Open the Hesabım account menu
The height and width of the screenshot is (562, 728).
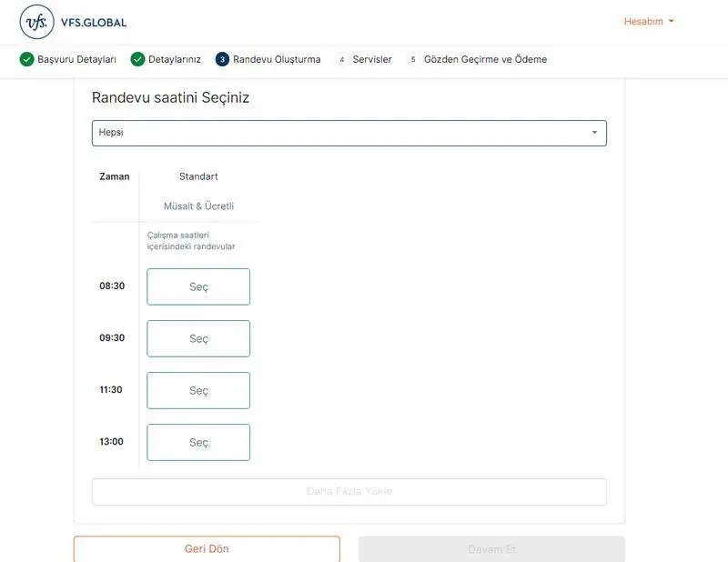click(648, 21)
